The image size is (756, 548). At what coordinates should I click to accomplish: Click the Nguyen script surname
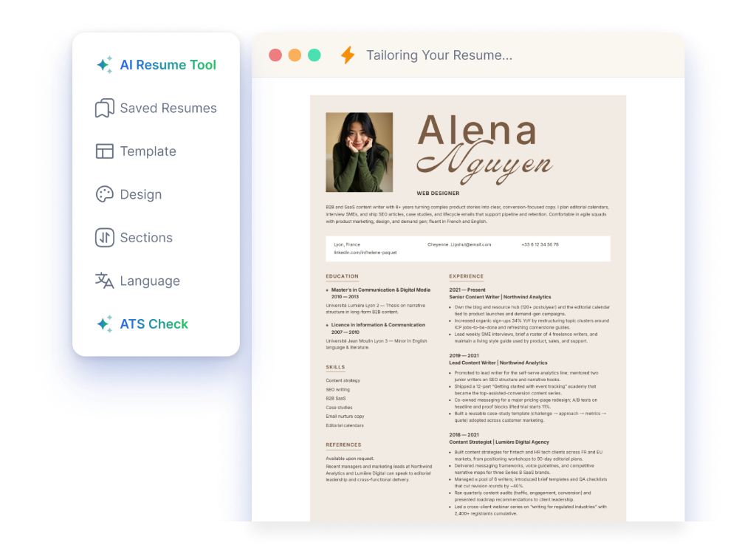point(484,164)
